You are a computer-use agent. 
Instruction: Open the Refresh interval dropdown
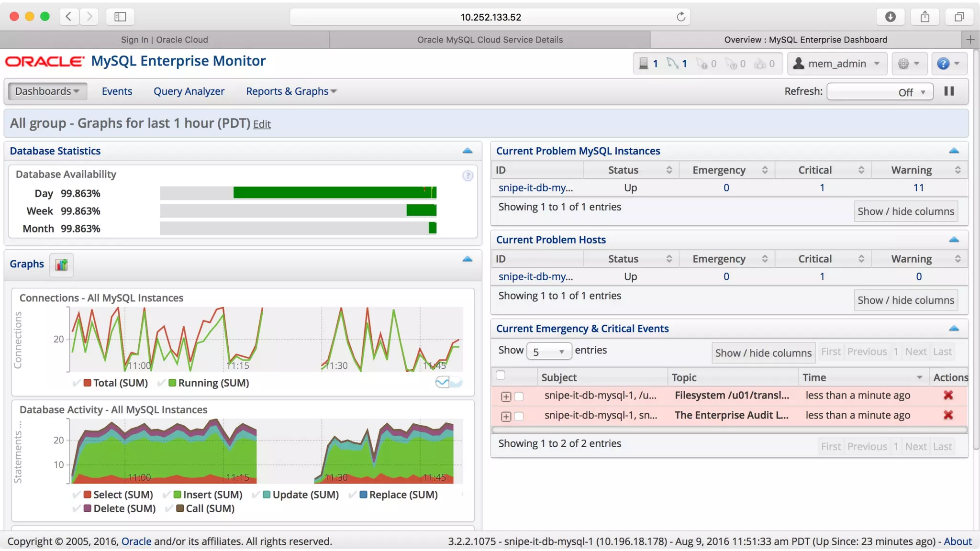[x=880, y=92]
